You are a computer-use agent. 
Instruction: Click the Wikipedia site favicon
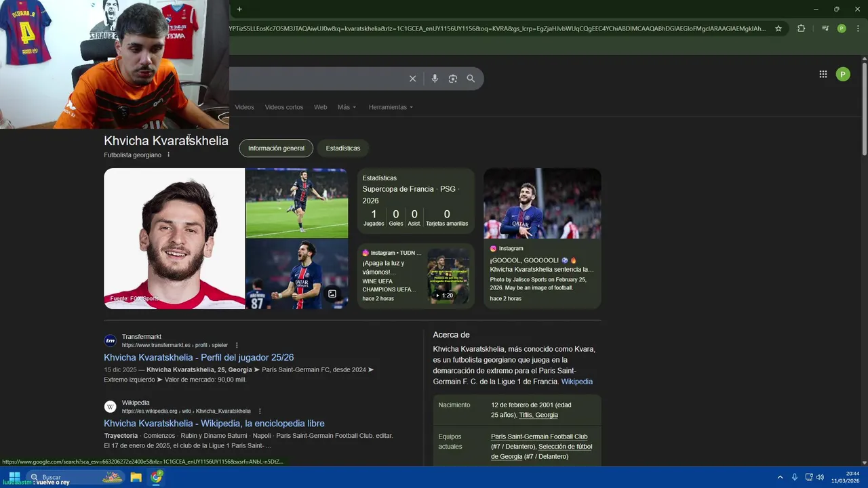pos(110,406)
